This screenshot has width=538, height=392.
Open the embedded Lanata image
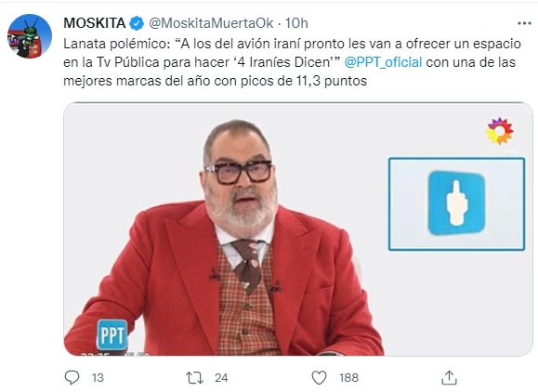[298, 229]
